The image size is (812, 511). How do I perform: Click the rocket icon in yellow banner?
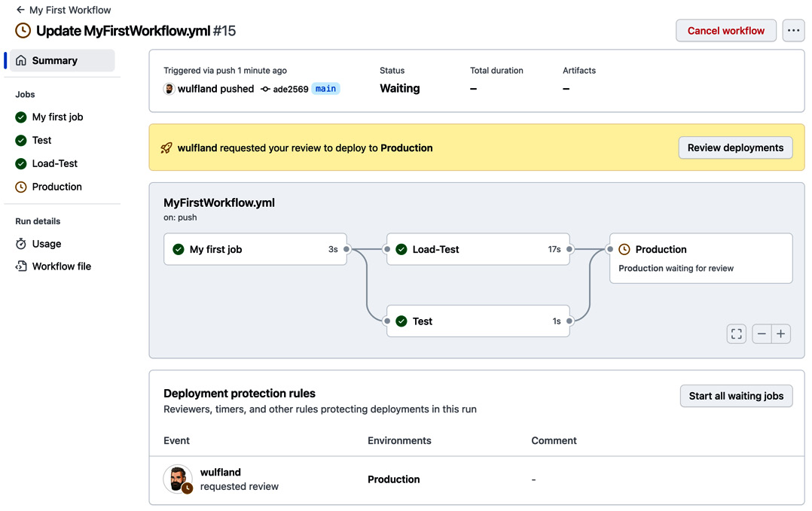(166, 148)
